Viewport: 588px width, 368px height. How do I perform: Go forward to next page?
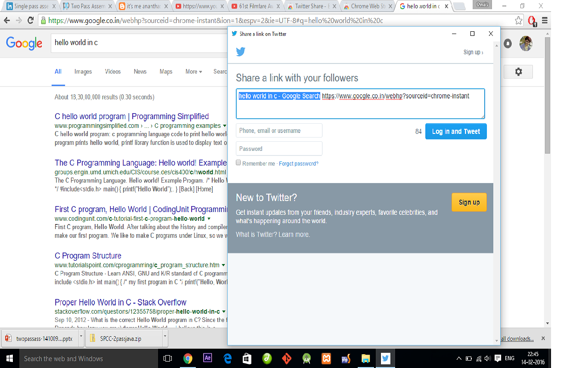[19, 20]
